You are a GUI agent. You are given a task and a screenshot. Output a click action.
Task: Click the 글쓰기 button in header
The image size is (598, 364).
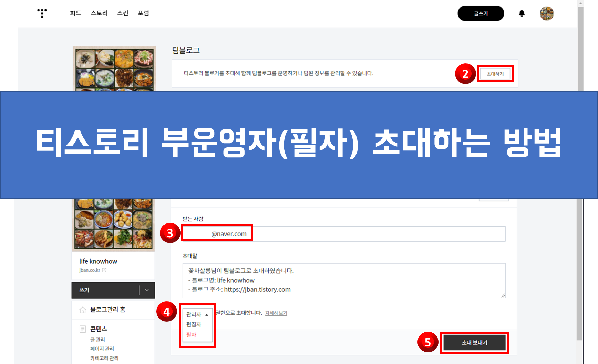[x=481, y=13]
